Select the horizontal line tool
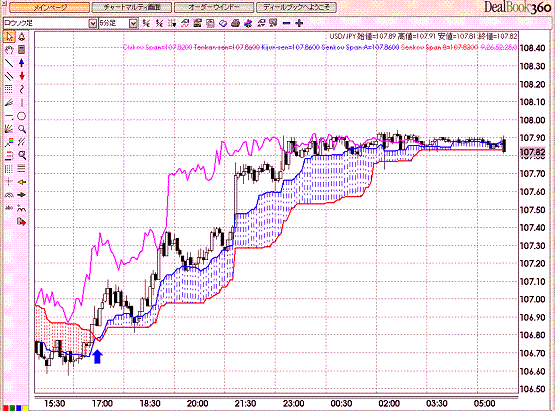This screenshot has height=411, width=555. coord(9,116)
